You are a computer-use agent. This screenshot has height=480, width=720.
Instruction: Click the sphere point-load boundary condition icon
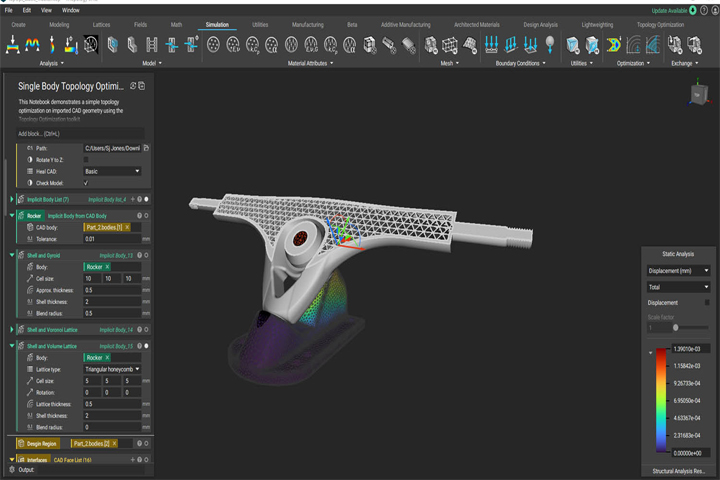[x=550, y=45]
